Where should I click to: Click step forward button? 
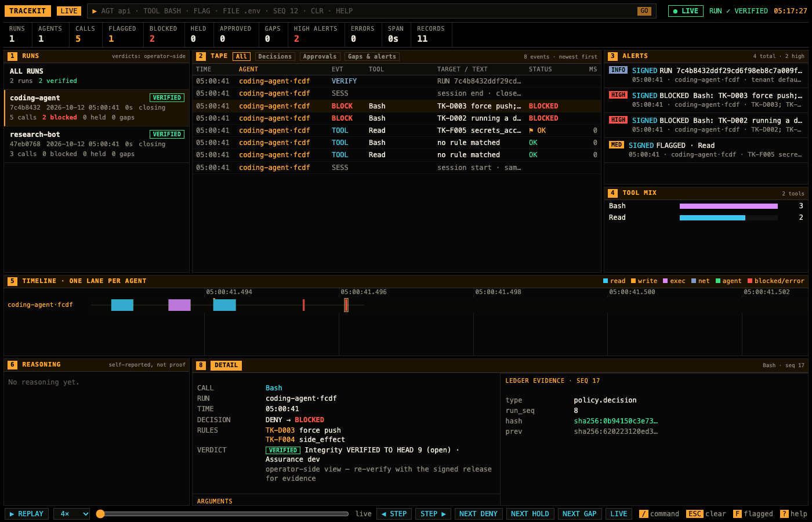click(x=433, y=514)
